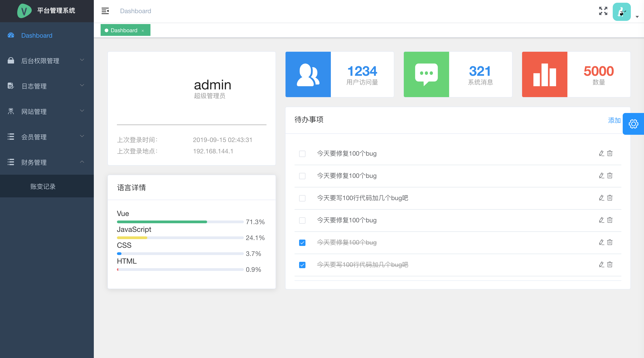The height and width of the screenshot is (358, 644).
Task: Delete the third todo item with trash icon
Action: [610, 198]
